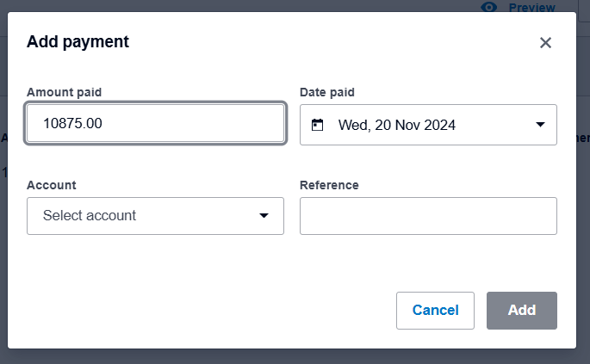
Task: Focus the Amount paid input field
Action: click(155, 124)
